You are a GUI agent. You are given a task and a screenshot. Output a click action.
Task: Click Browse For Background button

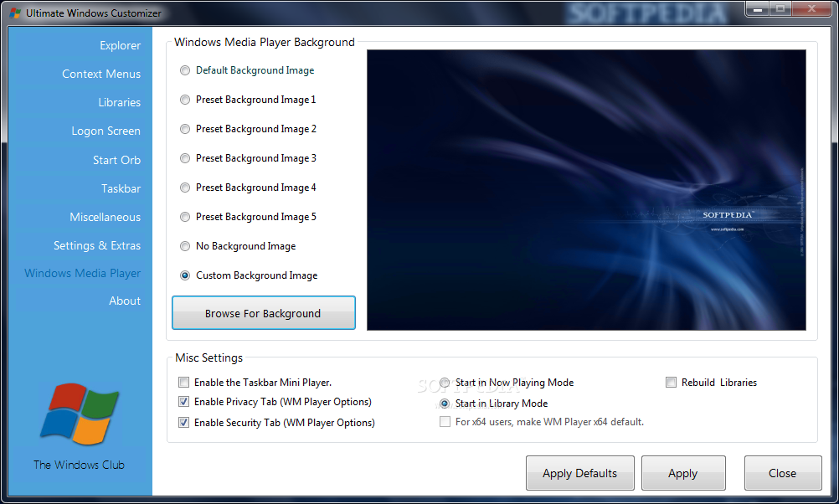[263, 313]
